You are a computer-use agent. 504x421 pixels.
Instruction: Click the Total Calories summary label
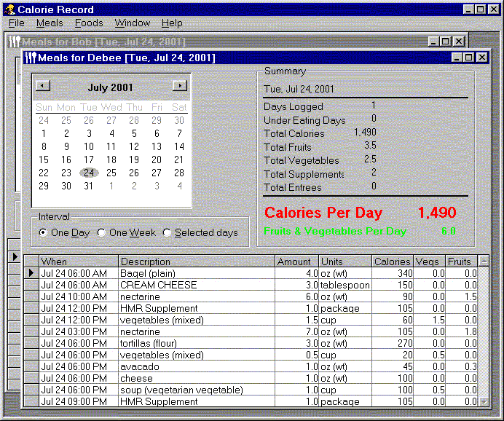[294, 133]
